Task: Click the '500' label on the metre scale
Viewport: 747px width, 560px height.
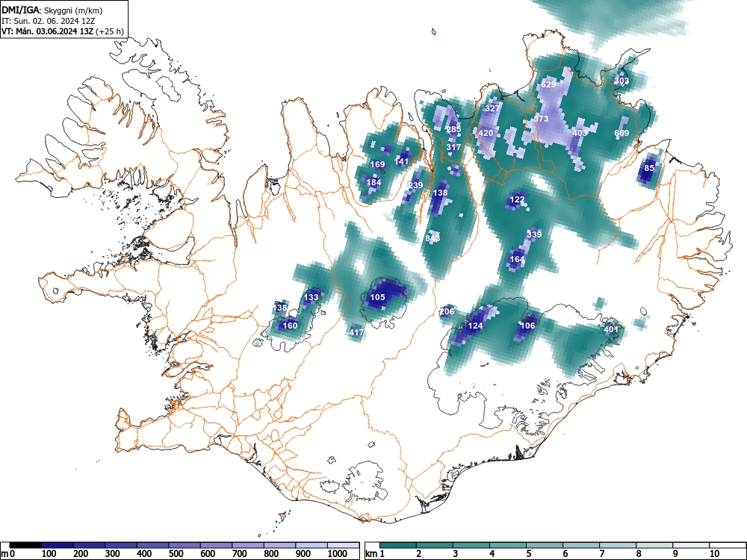Action: pos(176,554)
